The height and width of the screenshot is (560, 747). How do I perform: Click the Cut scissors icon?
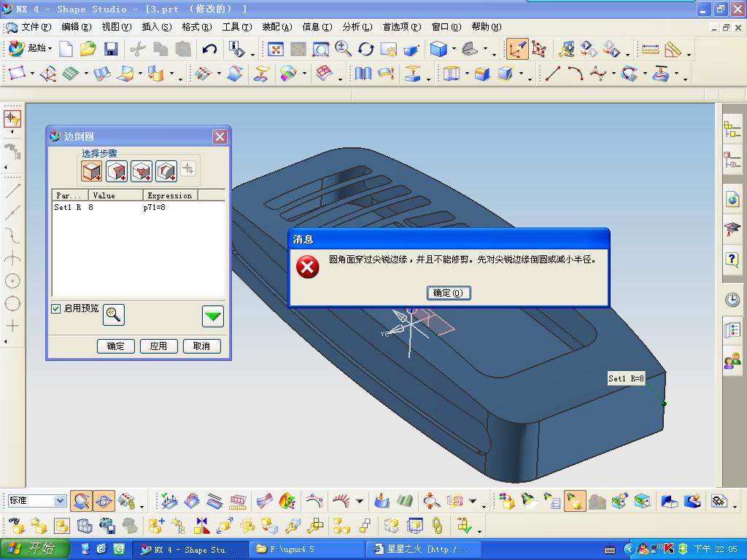[138, 49]
